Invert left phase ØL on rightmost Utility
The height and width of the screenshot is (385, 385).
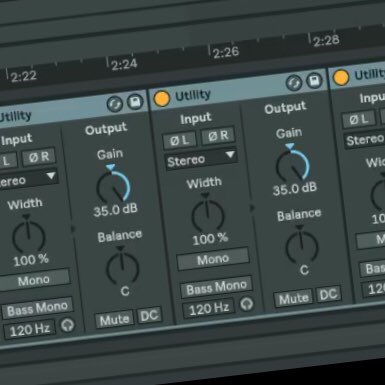[359, 119]
